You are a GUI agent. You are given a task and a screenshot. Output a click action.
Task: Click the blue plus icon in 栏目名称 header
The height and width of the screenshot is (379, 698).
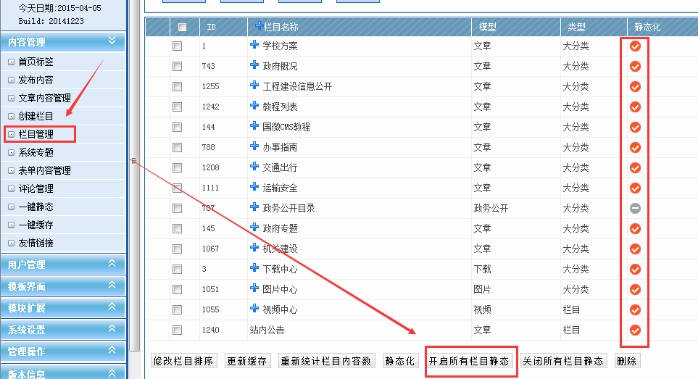point(258,26)
